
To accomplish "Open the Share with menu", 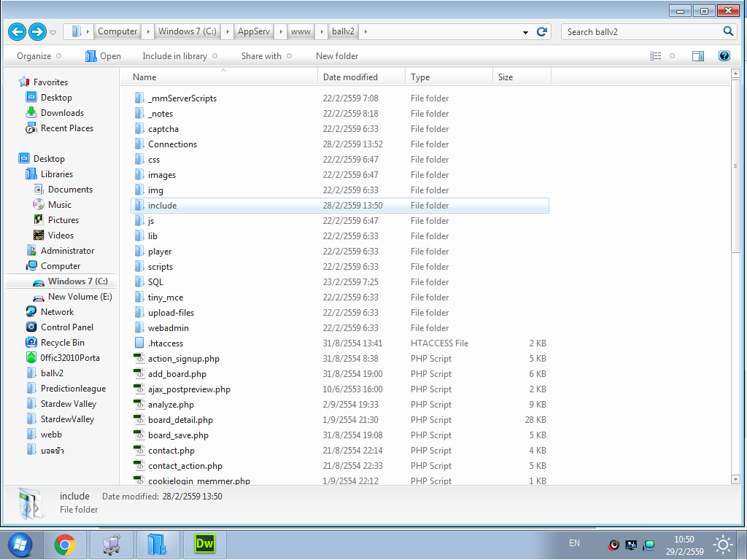I will (266, 56).
